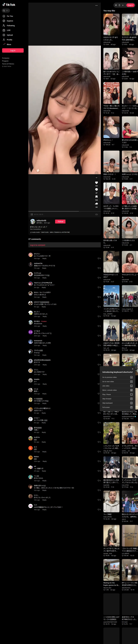Click the right-arrow key icon for Skip forward
Image resolution: width=138 pixels, height=644 pixels.
[x=131, y=399]
